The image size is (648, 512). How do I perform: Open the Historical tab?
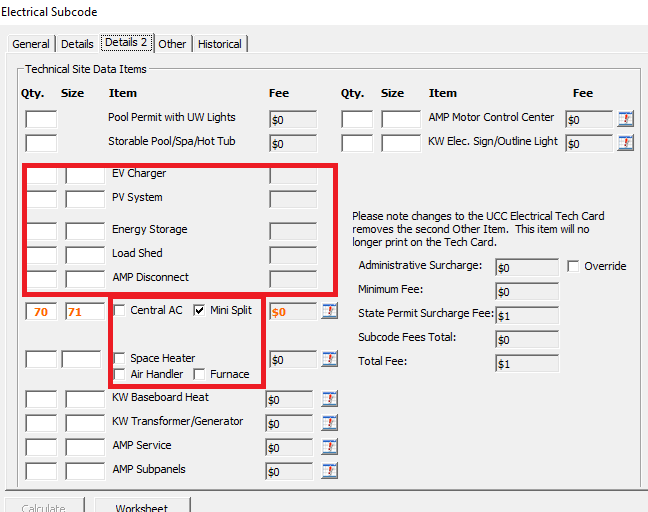219,44
